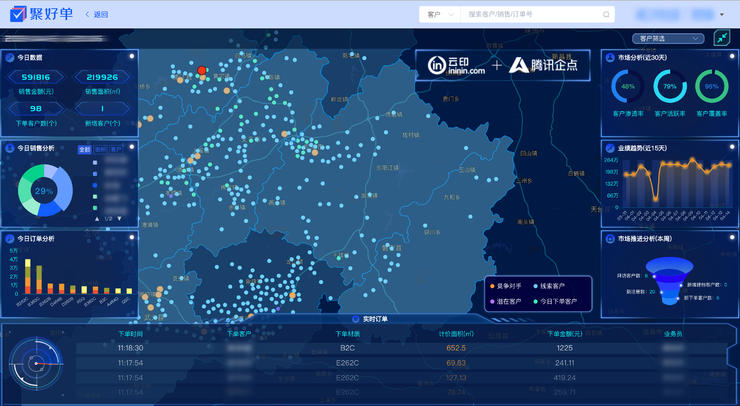Viewport: 740px width, 406px height.
Task: Click the magnifier search icon
Action: pos(606,15)
